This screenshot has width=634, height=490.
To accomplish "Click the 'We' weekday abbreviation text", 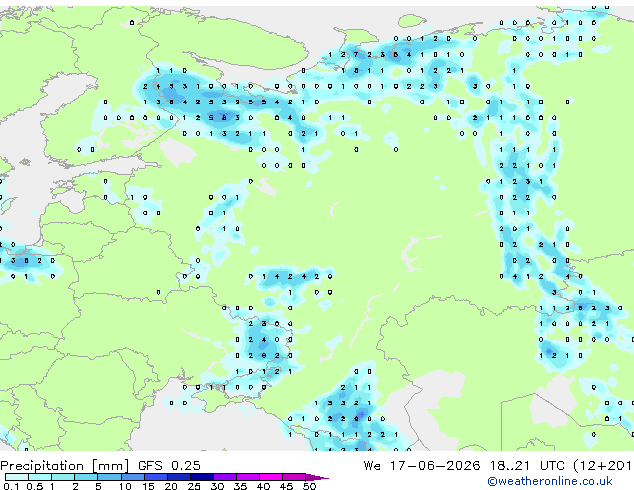I will (372, 466).
